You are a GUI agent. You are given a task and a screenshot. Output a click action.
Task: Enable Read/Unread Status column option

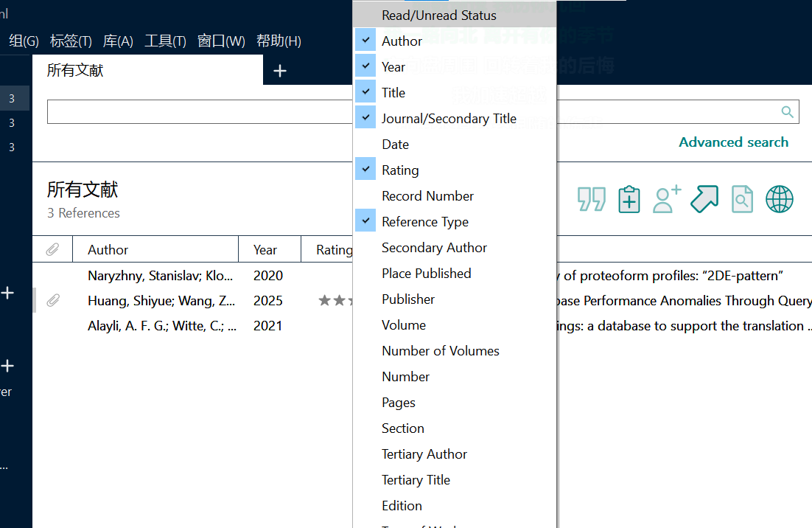tap(454, 15)
